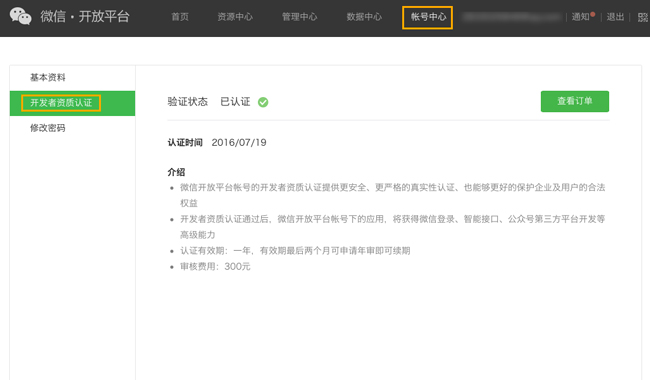Click the red notification dot badge

click(x=593, y=14)
